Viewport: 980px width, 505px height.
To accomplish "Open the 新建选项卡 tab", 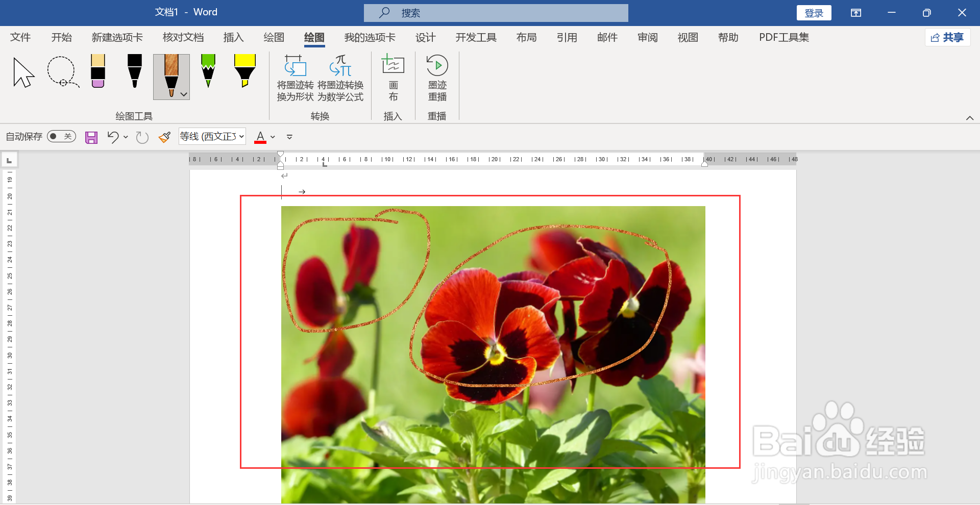I will [x=117, y=37].
